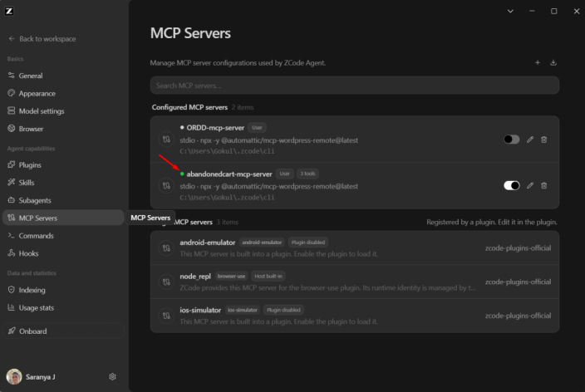Click the add MCP server plus icon
Viewport: 585px width, 392px height.
[x=538, y=62]
